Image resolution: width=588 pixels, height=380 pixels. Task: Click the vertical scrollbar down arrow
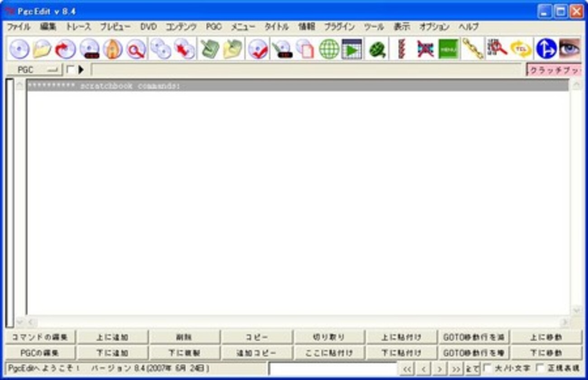pyautogui.click(x=576, y=310)
